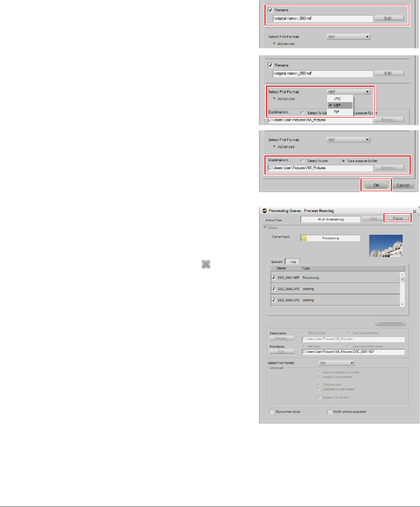The image size is (420, 507).
Task: Select Rename radio in Processing Queue File Name
Action: pyautogui.click(x=304, y=346)
